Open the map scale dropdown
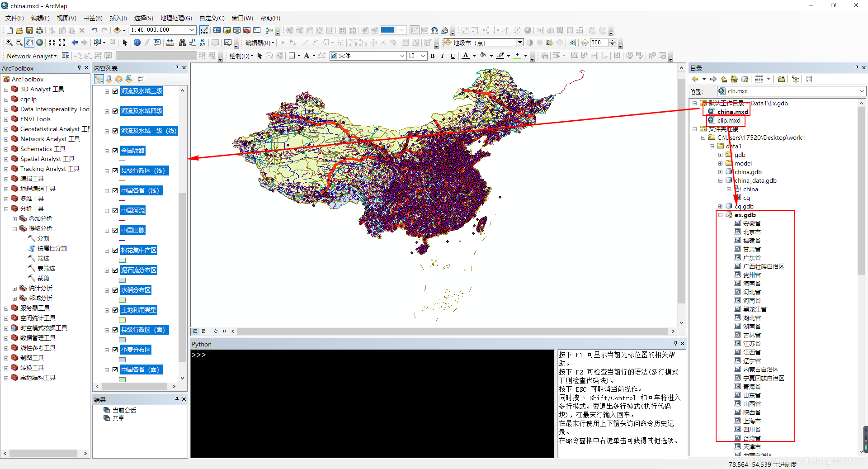The image size is (868, 469). [x=192, y=30]
